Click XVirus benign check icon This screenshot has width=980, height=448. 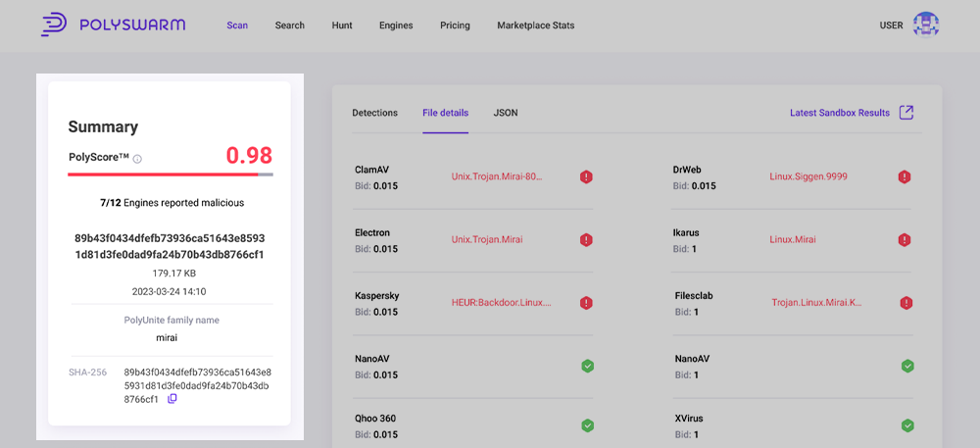907,425
